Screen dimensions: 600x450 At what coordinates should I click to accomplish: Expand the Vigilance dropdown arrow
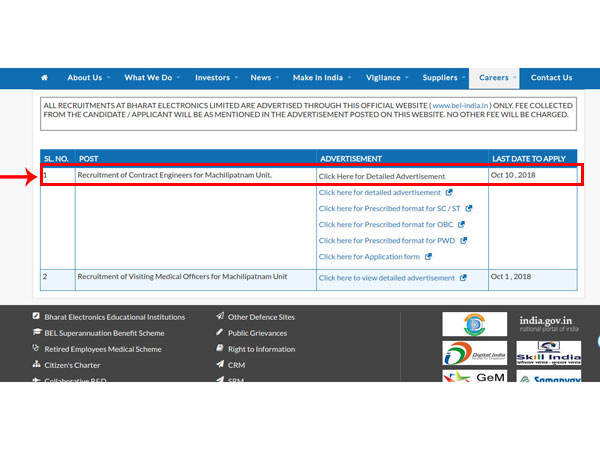coord(407,78)
